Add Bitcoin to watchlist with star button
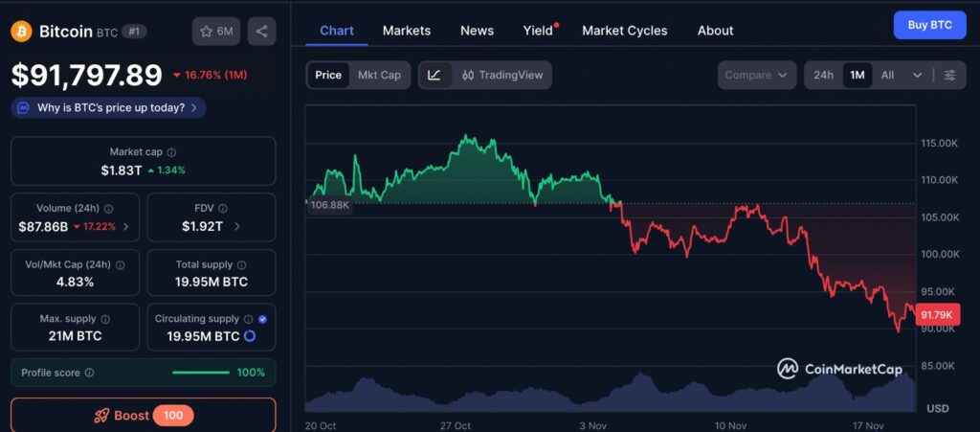The height and width of the screenshot is (432, 980). [216, 32]
